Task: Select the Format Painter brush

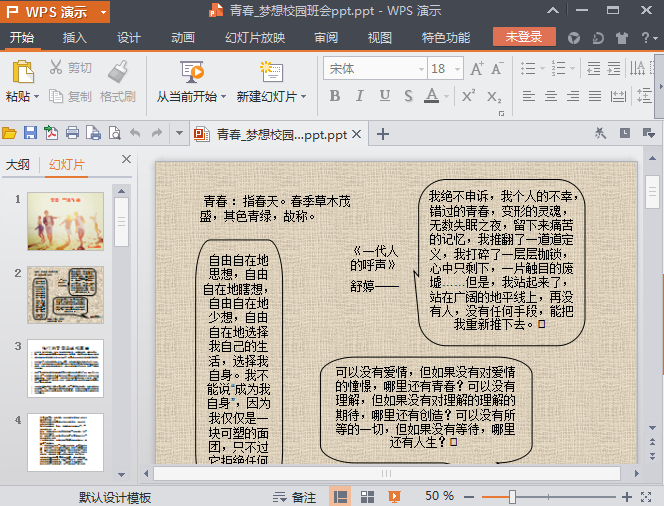Action: (x=118, y=72)
